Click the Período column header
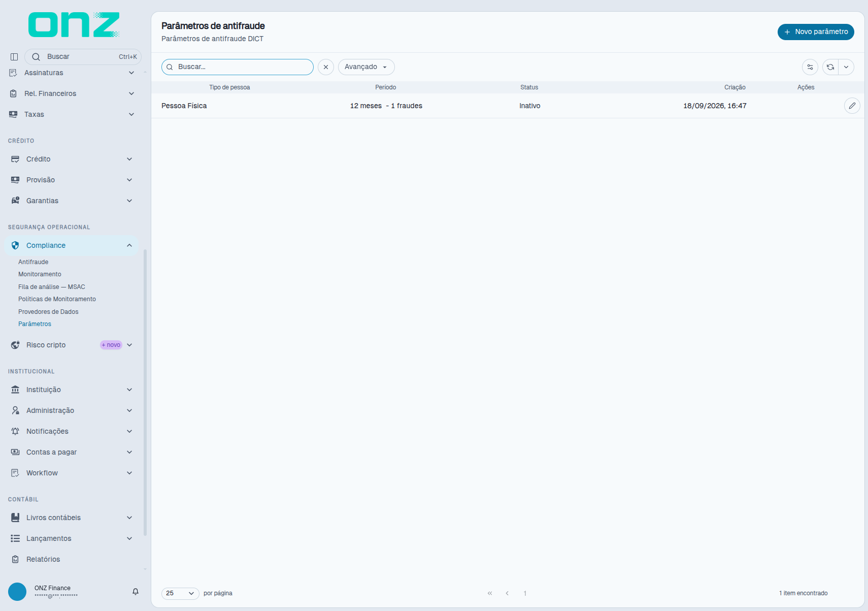The height and width of the screenshot is (611, 868). 386,87
